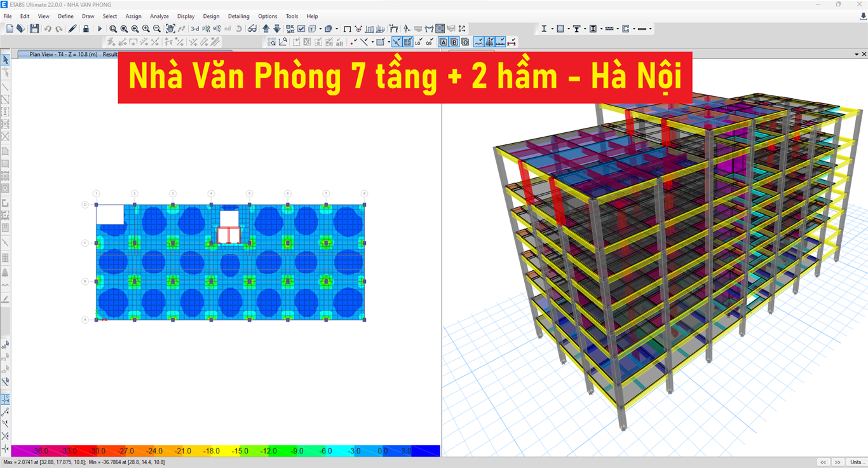Viewport: 868px width, 468px height.
Task: Toggle the Set Display Options checkbox icon
Action: tap(301, 29)
